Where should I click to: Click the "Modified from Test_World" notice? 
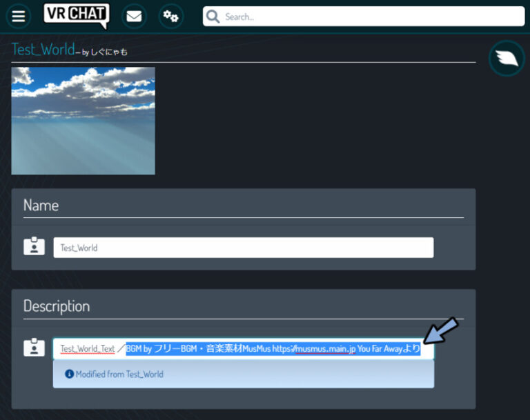click(119, 374)
